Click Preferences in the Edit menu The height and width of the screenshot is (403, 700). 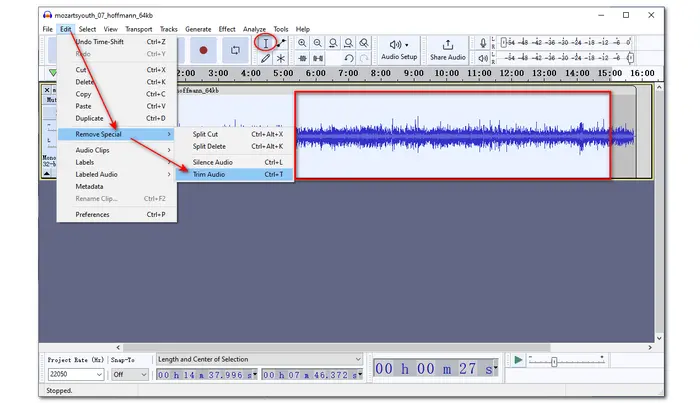pos(92,214)
